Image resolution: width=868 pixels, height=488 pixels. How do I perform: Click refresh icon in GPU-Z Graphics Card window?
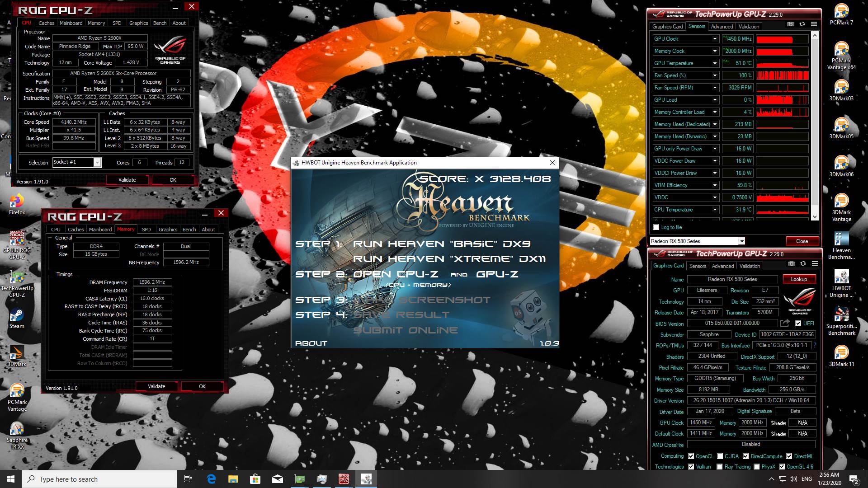pyautogui.click(x=803, y=264)
